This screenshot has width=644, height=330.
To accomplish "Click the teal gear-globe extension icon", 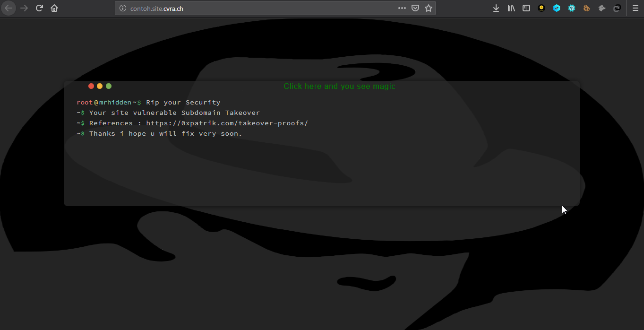I will pyautogui.click(x=571, y=8).
